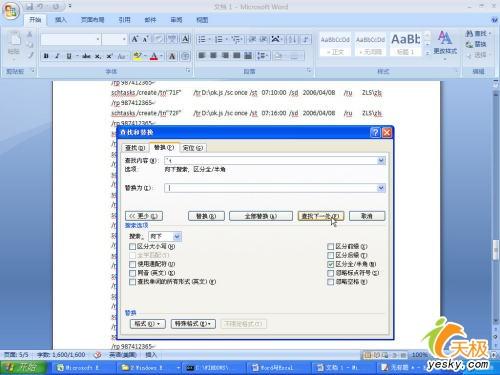Enable the 使用通配符 checkbox
This screenshot has width=500, height=375.
(x=132, y=264)
